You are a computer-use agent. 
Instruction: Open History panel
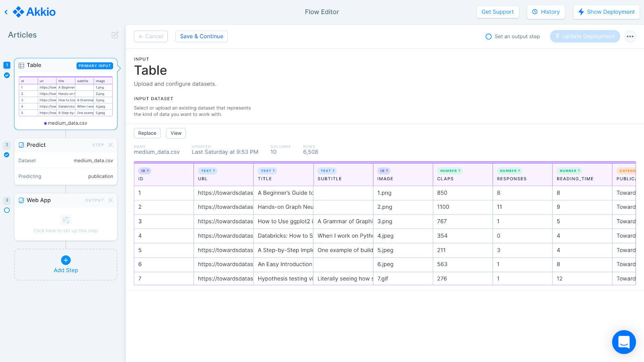[x=546, y=12]
